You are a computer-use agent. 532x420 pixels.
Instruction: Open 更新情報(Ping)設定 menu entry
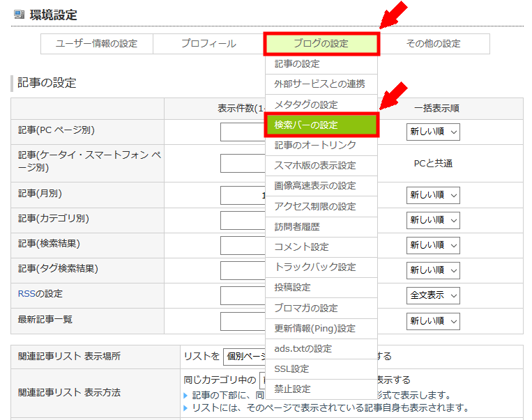click(x=321, y=329)
